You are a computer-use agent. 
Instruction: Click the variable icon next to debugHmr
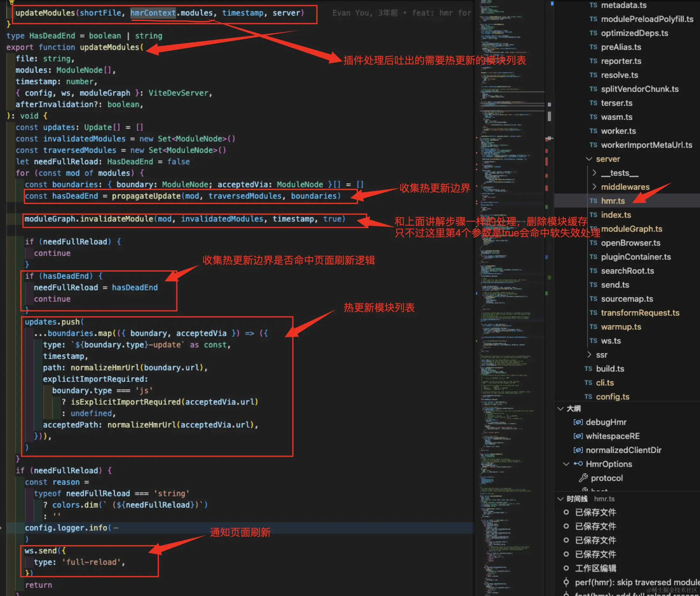[x=578, y=422]
